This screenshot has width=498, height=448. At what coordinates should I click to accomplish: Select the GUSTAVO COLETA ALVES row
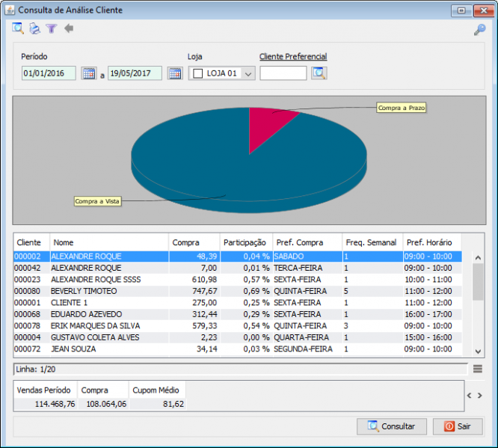pos(238,337)
